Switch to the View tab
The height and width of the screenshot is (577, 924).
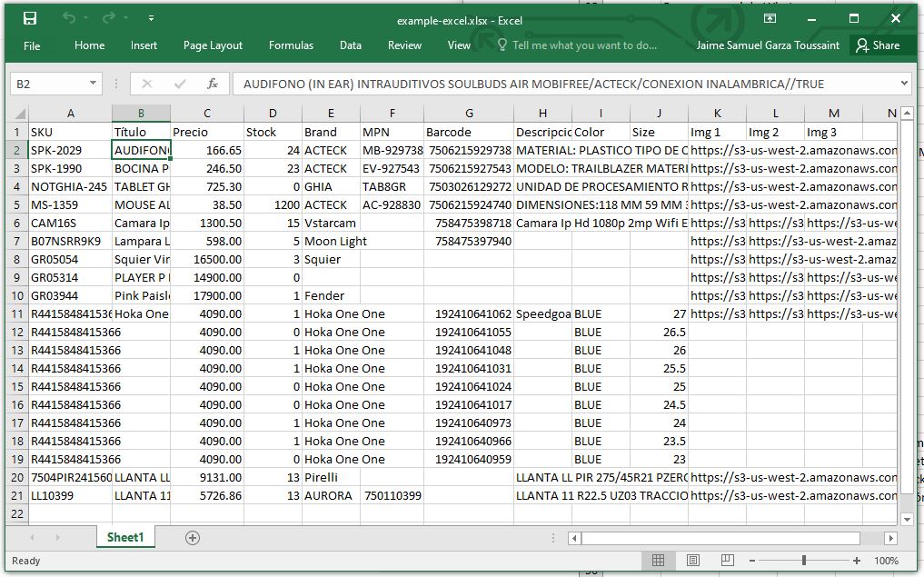[459, 45]
